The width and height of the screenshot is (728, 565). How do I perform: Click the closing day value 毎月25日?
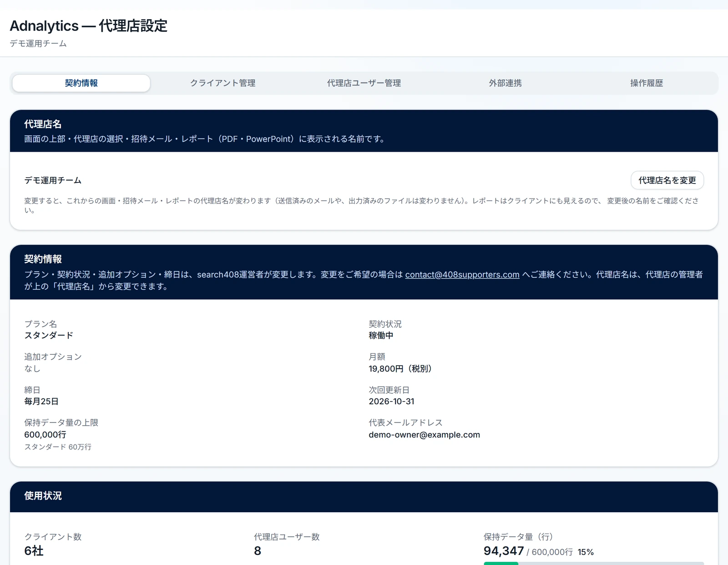tap(41, 402)
